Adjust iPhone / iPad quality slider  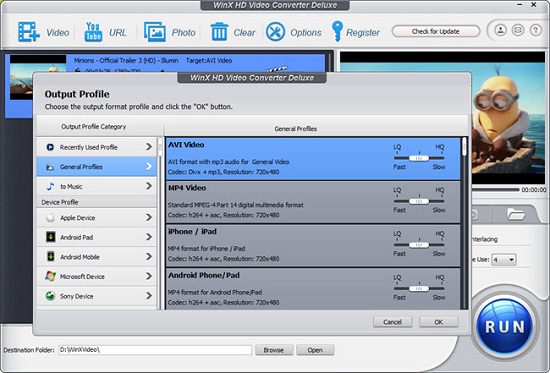[x=419, y=245]
